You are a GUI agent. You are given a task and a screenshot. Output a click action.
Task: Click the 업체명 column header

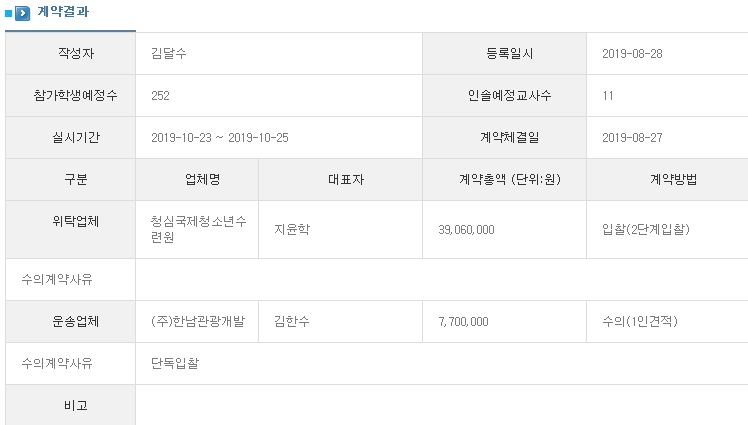tap(196, 180)
